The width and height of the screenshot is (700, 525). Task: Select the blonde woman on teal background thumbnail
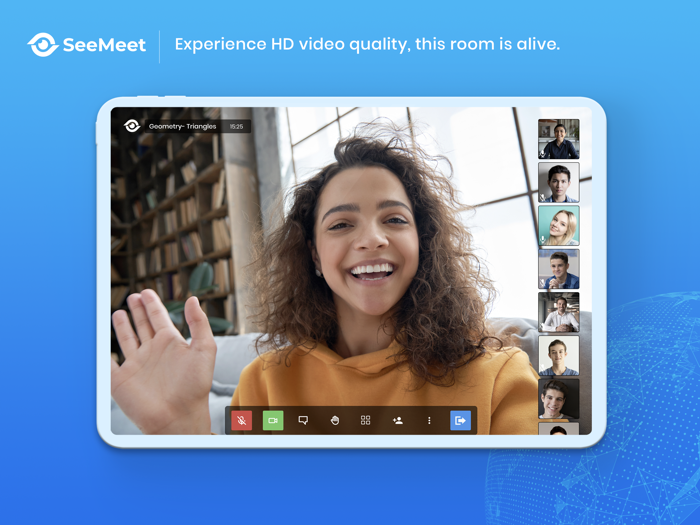pyautogui.click(x=558, y=225)
